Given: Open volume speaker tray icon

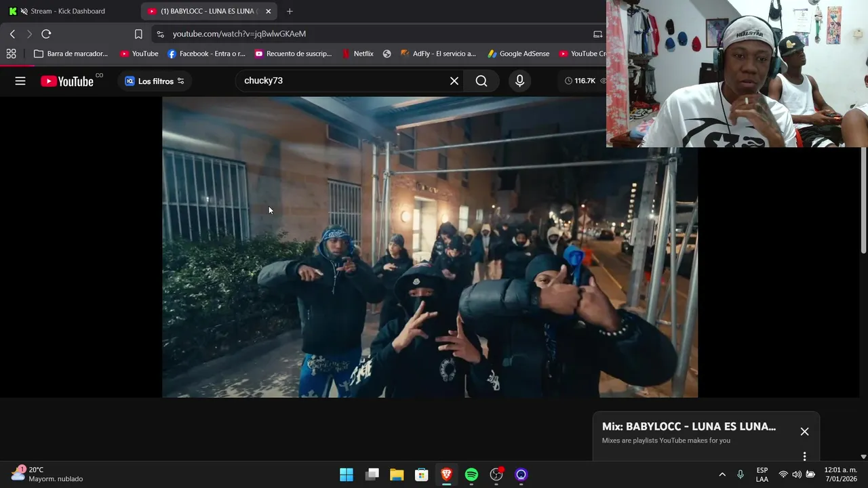Looking at the screenshot, I should tap(797, 474).
